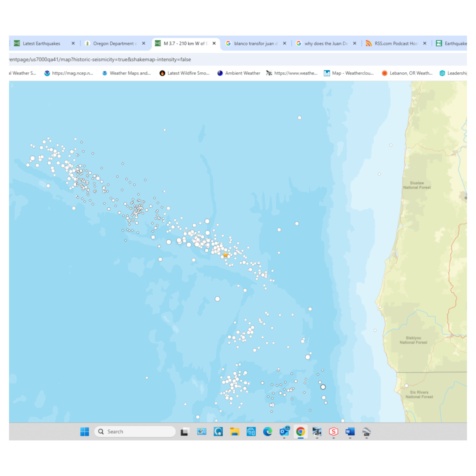This screenshot has width=476, height=476.
Task: Open the Map - Weathercloud bookmark
Action: click(x=349, y=73)
